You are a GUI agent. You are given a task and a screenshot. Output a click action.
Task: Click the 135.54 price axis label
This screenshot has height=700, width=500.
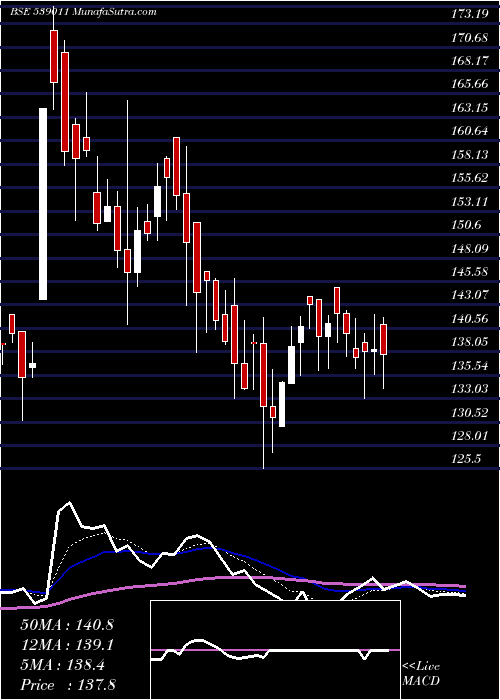click(x=470, y=366)
